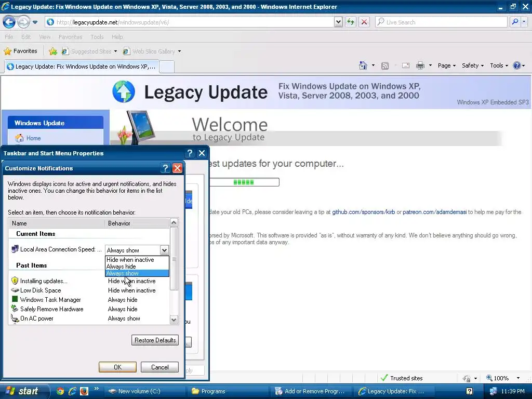The width and height of the screenshot is (532, 399).
Task: Open the Page command menu
Action: 446,65
